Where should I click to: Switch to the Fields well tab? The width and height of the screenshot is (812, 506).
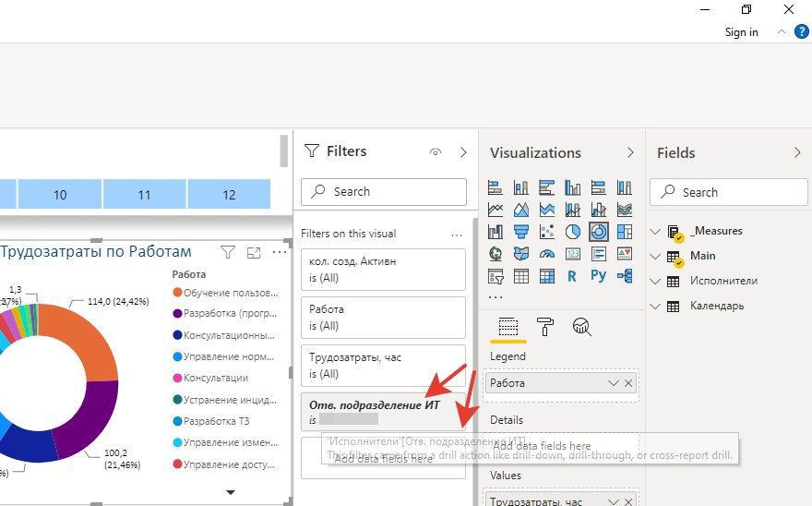click(x=508, y=327)
